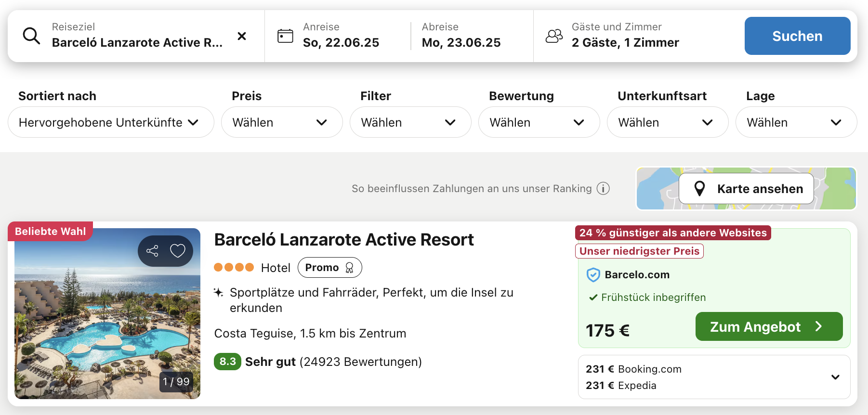Open the Filter dropdown

pyautogui.click(x=410, y=122)
